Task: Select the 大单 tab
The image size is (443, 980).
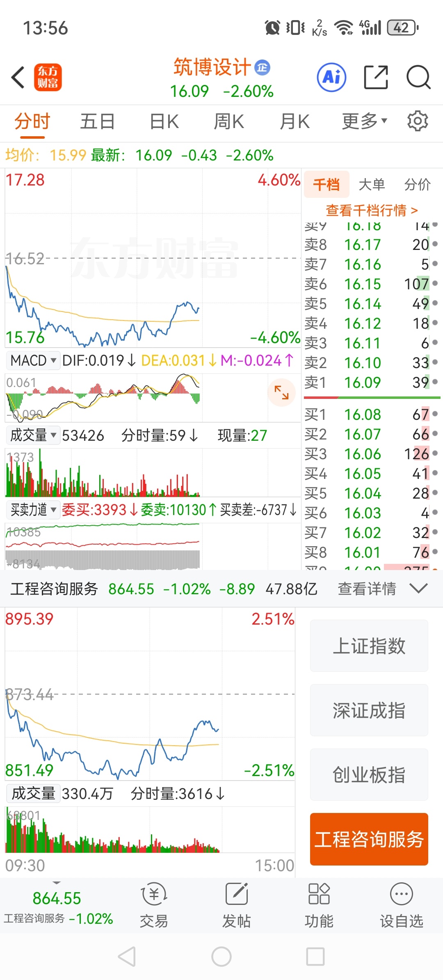Action: click(372, 184)
